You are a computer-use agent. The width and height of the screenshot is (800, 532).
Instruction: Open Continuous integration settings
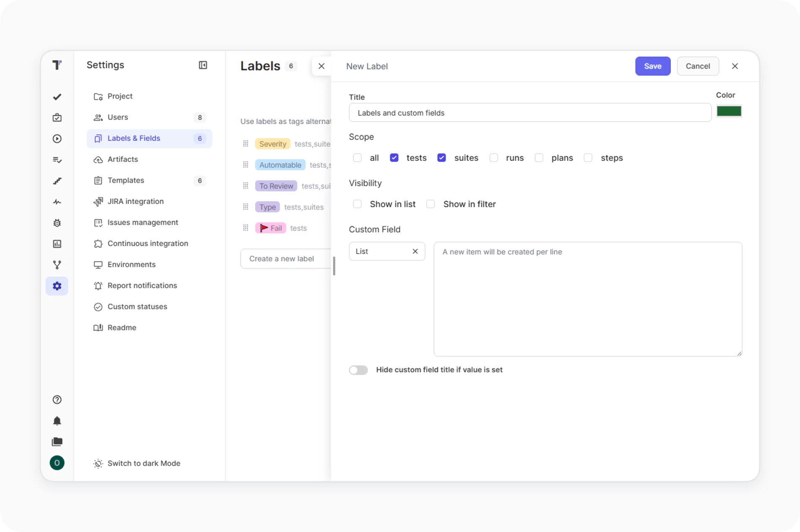(149, 244)
